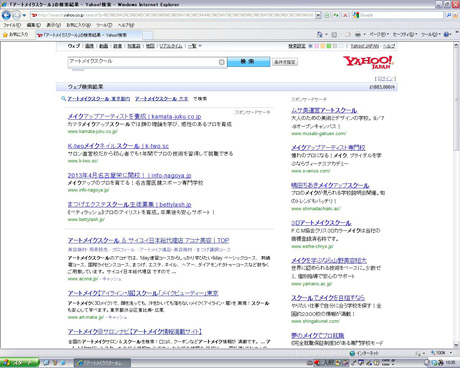Click the Google search provider box

[398, 15]
